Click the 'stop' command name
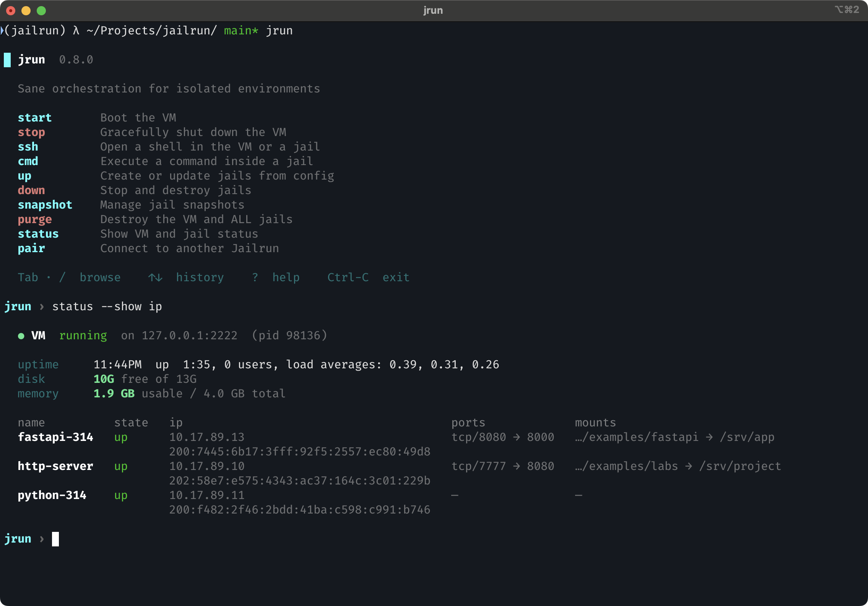Viewport: 868px width, 606px height. coord(31,132)
